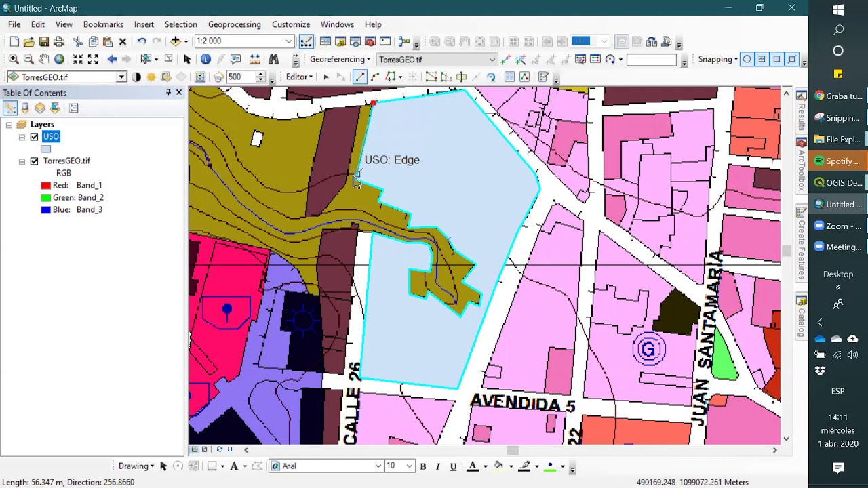868x488 pixels.
Task: Activate the Pan hand tool
Action: (x=43, y=60)
